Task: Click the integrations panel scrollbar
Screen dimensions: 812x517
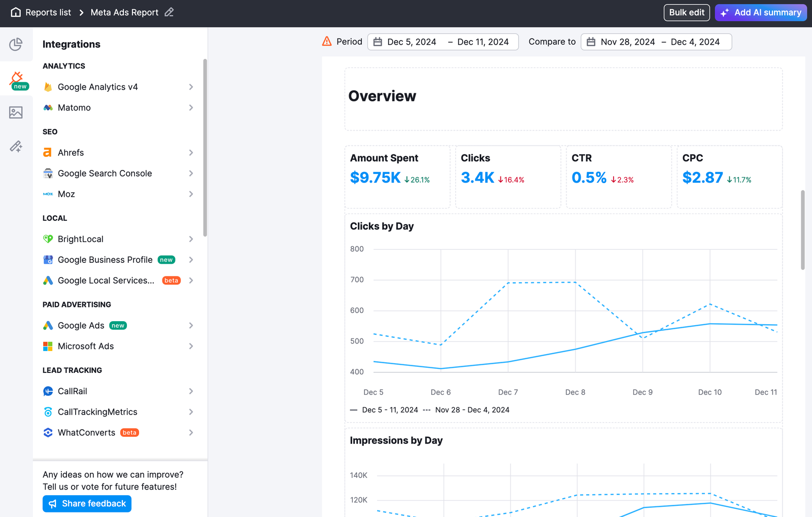Action: point(205,148)
